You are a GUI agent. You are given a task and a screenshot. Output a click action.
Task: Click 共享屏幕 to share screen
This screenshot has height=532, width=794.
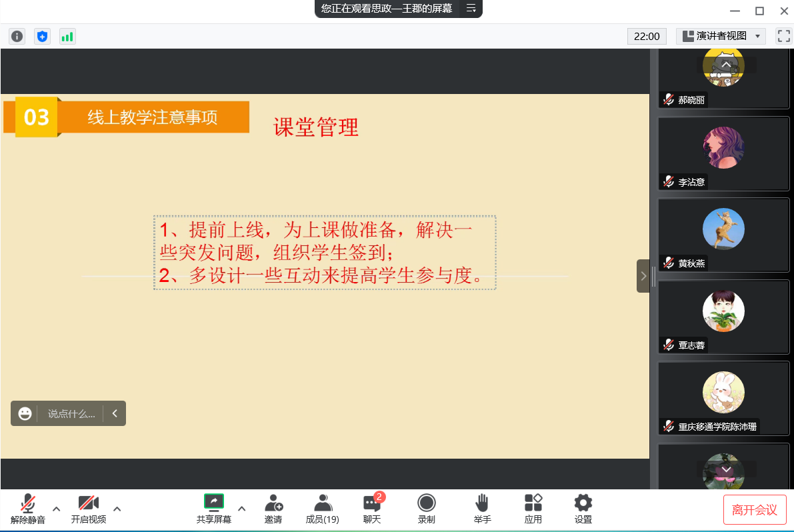[x=214, y=509]
